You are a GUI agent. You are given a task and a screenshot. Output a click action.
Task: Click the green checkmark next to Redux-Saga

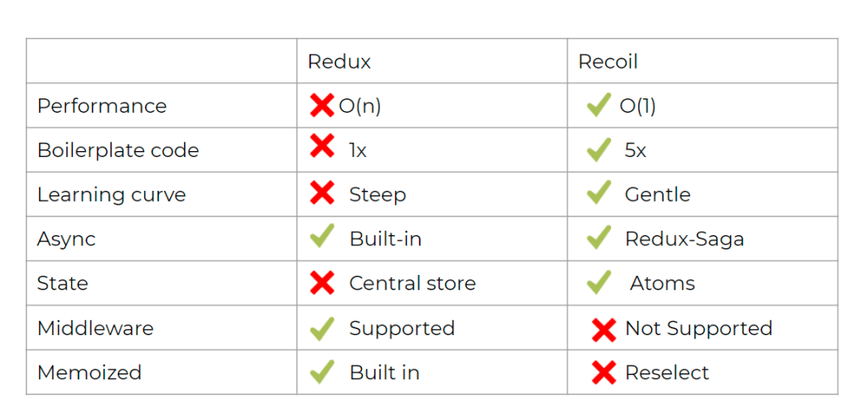coord(598,238)
